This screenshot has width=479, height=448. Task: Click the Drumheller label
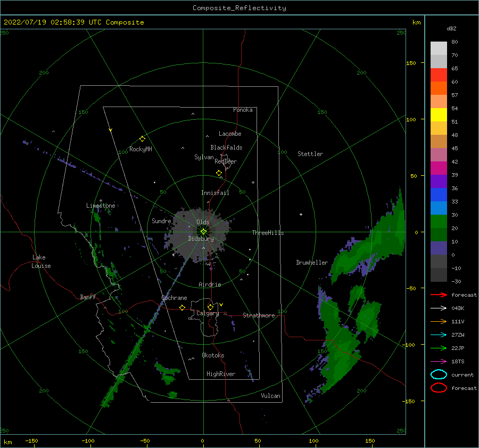point(312,263)
